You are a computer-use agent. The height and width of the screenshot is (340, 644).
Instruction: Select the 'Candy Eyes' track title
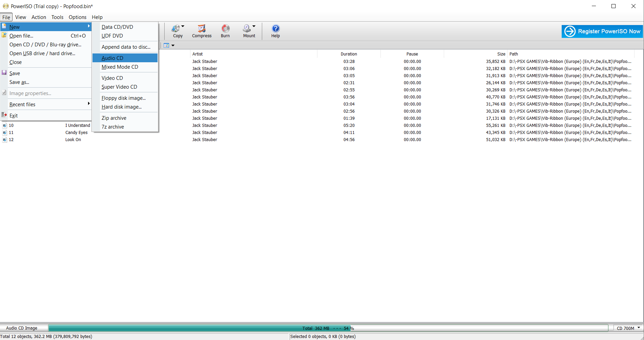pyautogui.click(x=77, y=133)
